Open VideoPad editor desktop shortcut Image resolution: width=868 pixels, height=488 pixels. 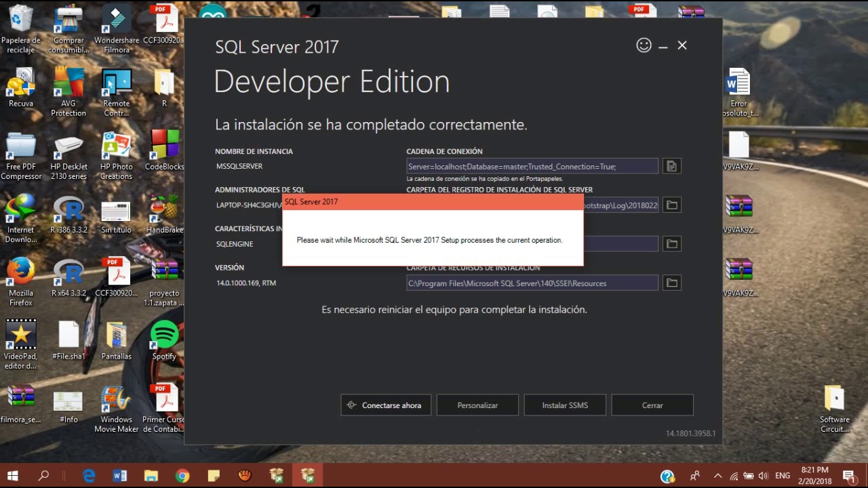click(21, 345)
